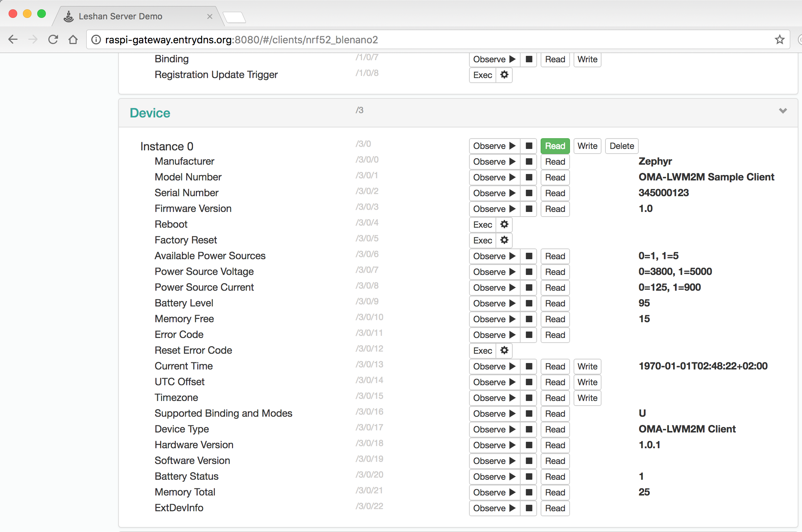Stop observing Power Source Voltage square icon
This screenshot has width=802, height=532.
tap(528, 272)
